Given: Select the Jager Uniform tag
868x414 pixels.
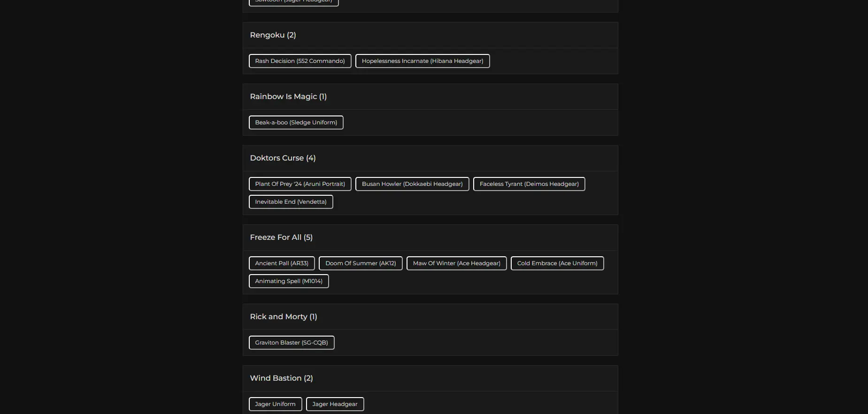Looking at the screenshot, I should [x=275, y=404].
